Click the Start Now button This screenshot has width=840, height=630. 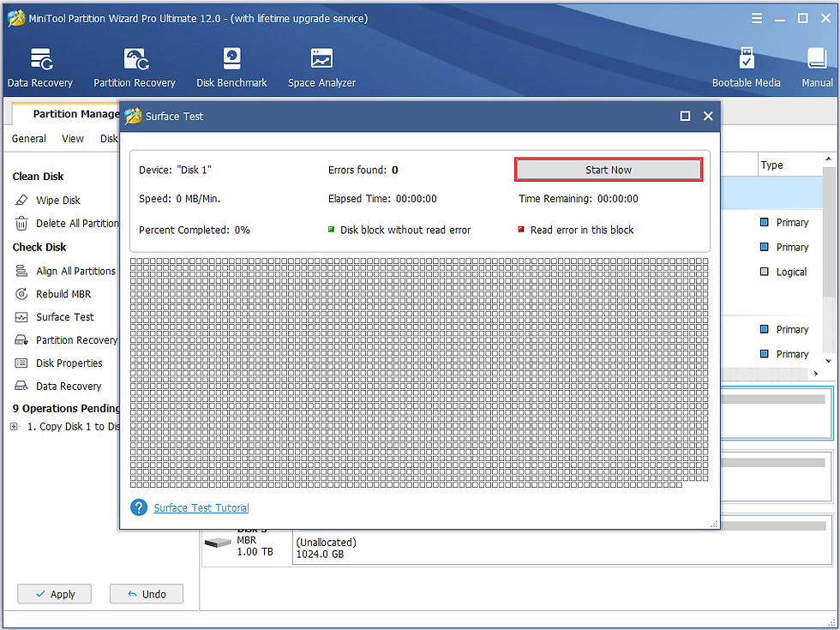click(609, 170)
